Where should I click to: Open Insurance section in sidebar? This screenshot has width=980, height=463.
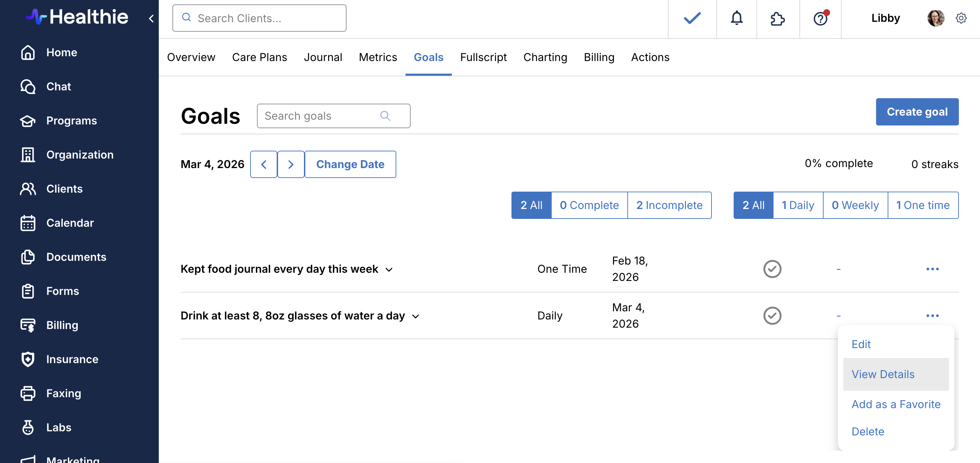(x=72, y=359)
